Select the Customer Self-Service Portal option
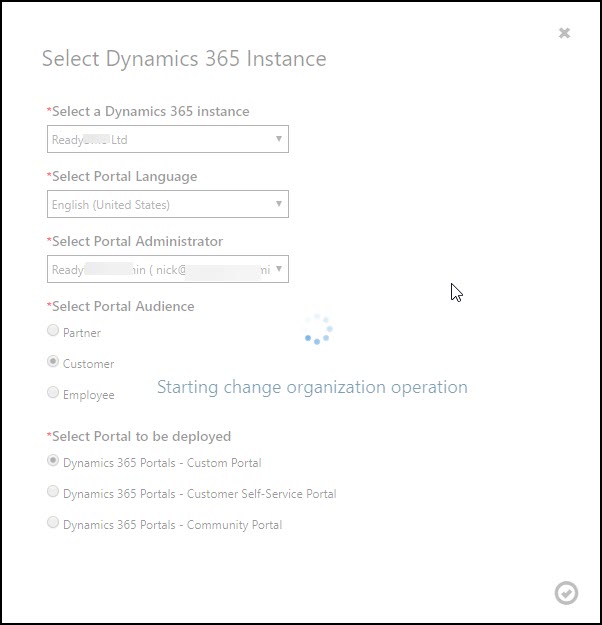Image resolution: width=602 pixels, height=625 pixels. tap(53, 492)
